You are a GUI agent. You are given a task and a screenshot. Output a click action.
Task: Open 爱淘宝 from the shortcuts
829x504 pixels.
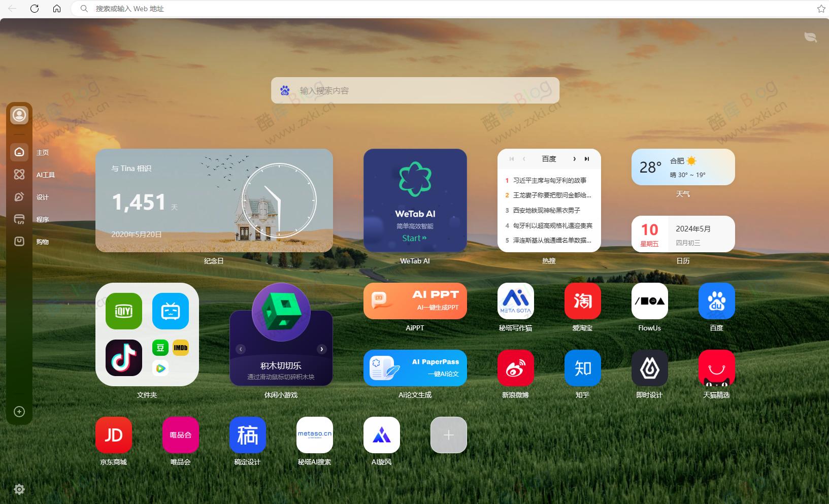[x=582, y=301]
